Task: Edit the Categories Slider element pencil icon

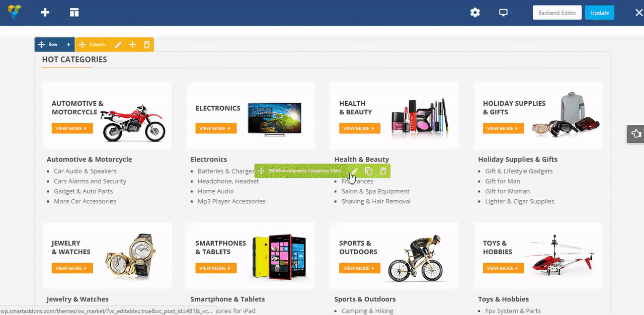Action: click(354, 171)
